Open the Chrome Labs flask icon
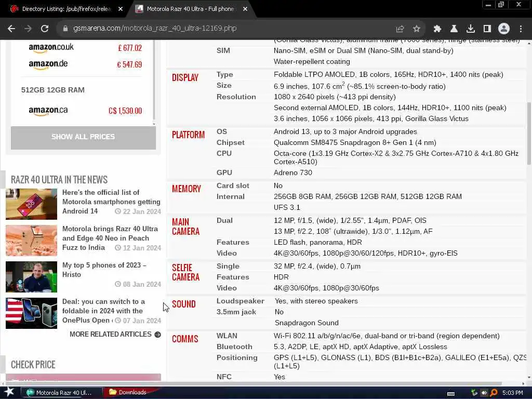Screen dimensions: 532x399 coord(454,29)
